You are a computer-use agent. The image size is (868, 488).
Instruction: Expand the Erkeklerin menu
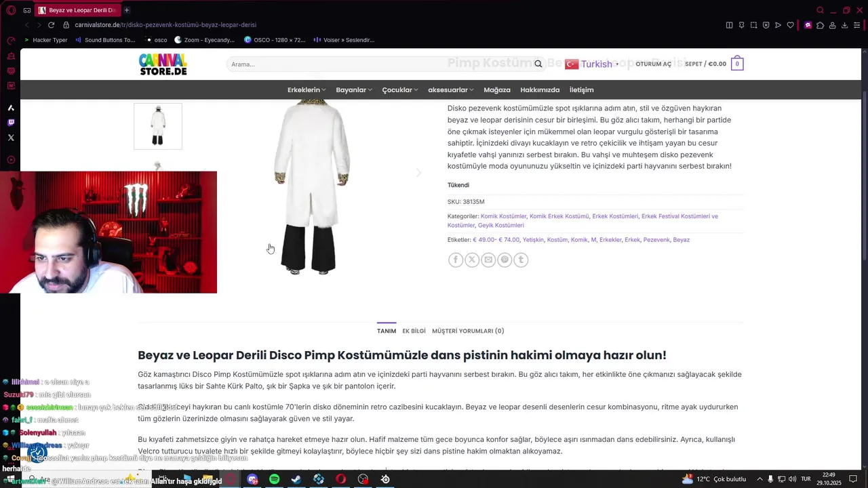coord(307,89)
